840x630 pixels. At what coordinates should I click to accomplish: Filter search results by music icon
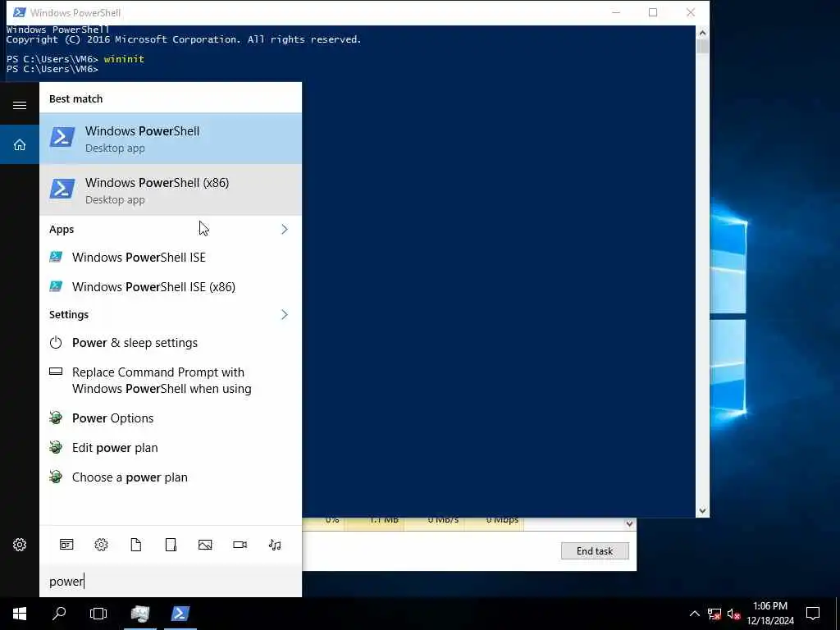(x=275, y=545)
